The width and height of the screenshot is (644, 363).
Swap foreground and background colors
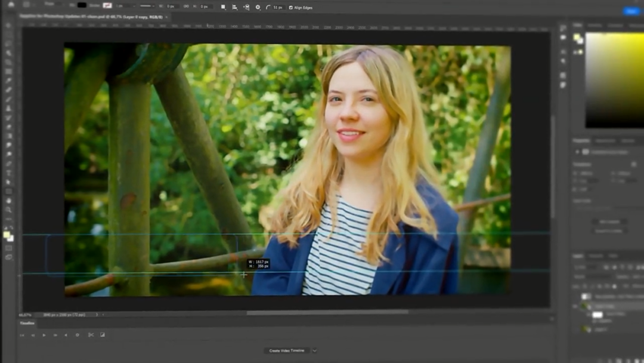[x=11, y=227]
